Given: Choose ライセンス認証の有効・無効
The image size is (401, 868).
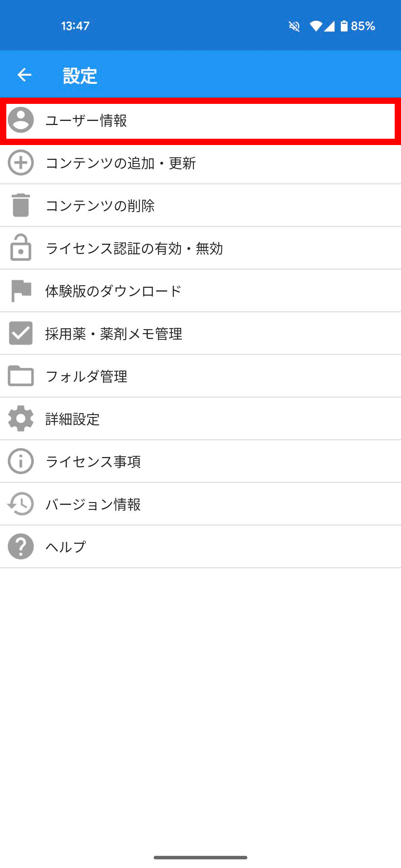Looking at the screenshot, I should [134, 249].
